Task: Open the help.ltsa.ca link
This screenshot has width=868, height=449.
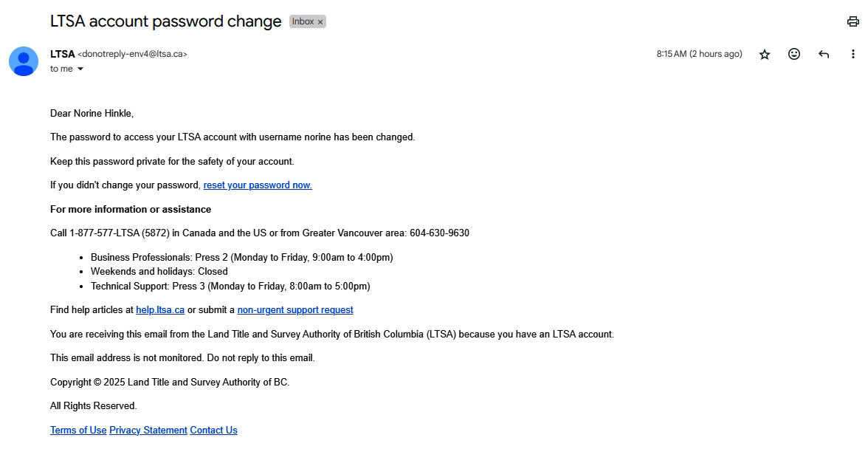Action: [160, 310]
